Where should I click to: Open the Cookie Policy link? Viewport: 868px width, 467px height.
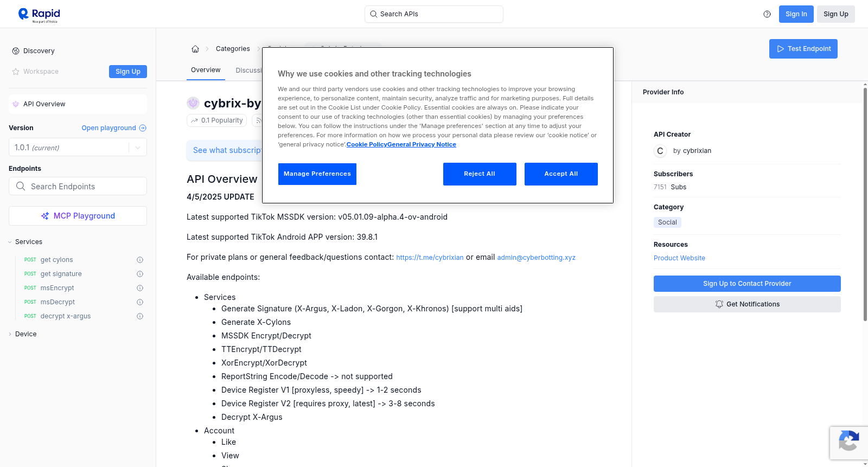coord(367,144)
